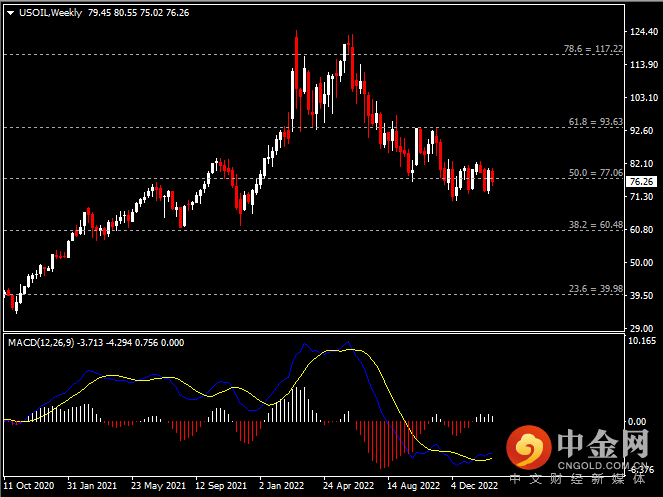
Task: Select the 50.0 = 77.06 Fibonacci label
Action: [x=595, y=173]
